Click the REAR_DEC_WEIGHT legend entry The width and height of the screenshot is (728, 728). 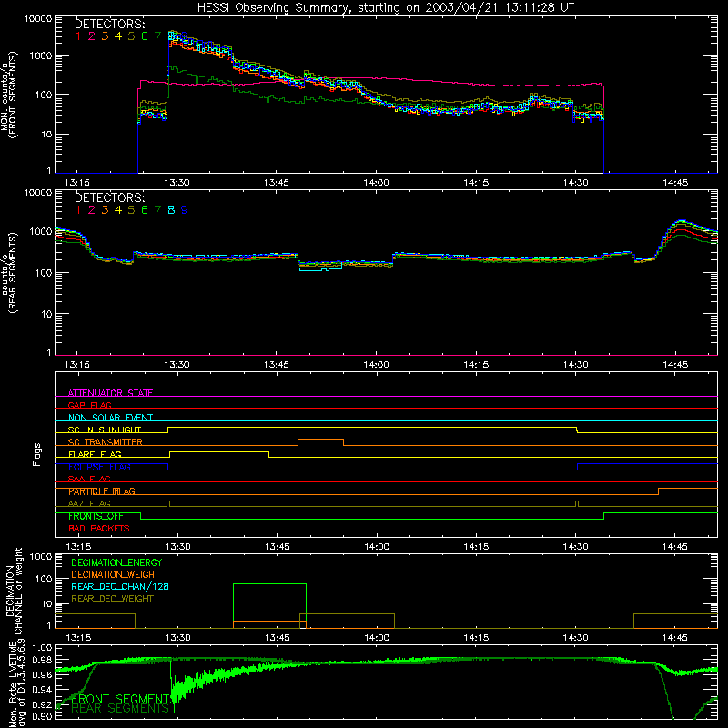point(112,599)
